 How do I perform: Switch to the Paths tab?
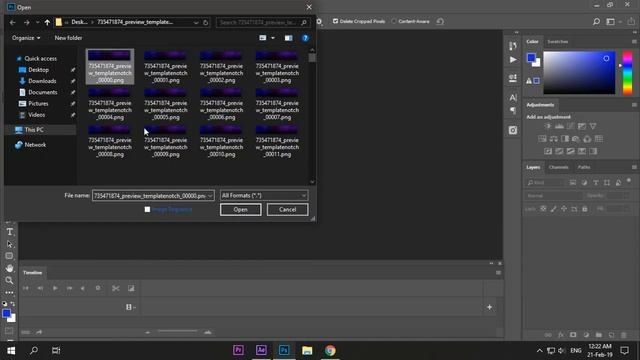pos(584,167)
